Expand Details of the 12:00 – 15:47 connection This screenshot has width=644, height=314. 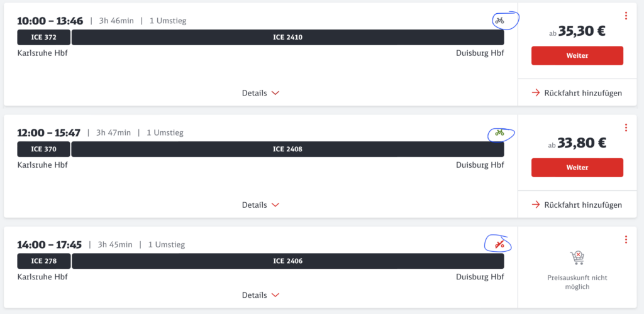click(x=261, y=205)
